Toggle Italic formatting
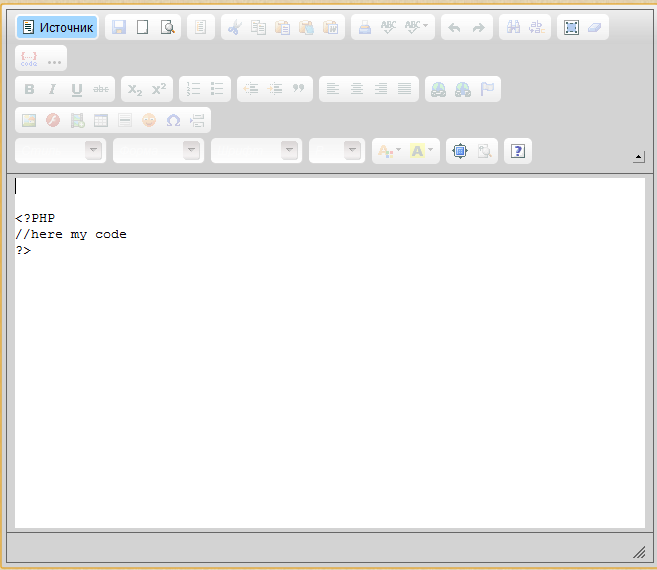This screenshot has height=570, width=657. [53, 89]
